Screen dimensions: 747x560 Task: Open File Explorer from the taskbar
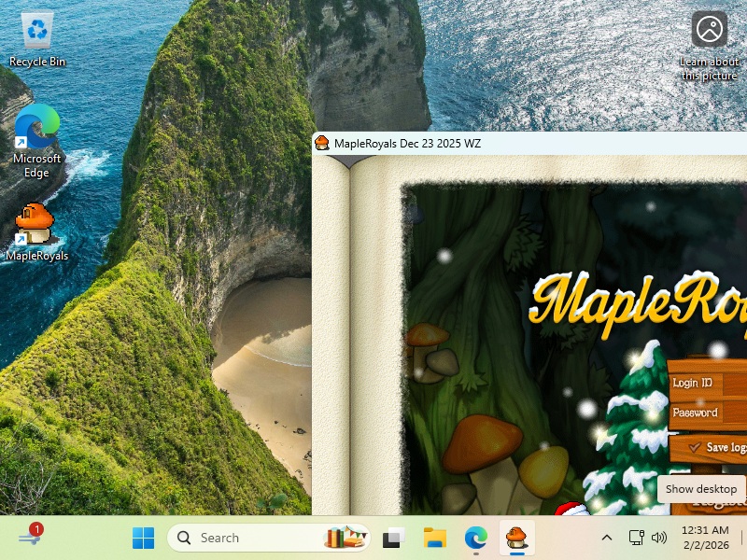pyautogui.click(x=435, y=538)
